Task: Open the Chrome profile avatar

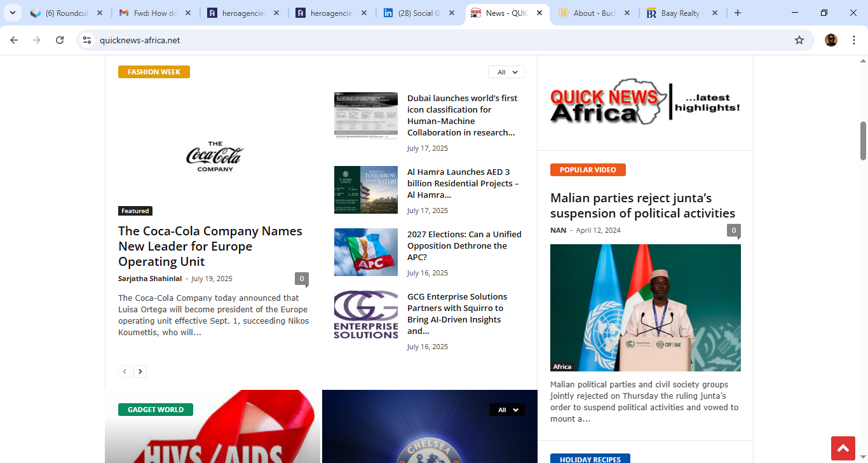Action: click(x=831, y=40)
